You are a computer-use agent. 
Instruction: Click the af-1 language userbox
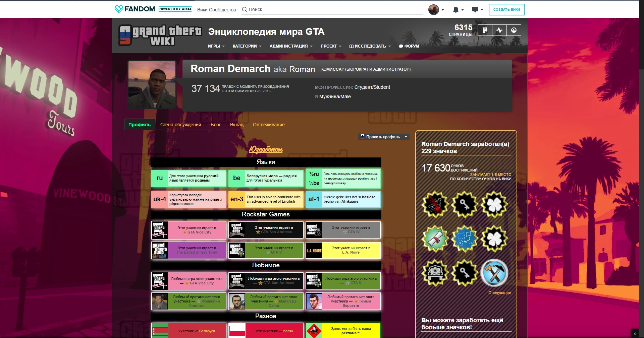343,199
